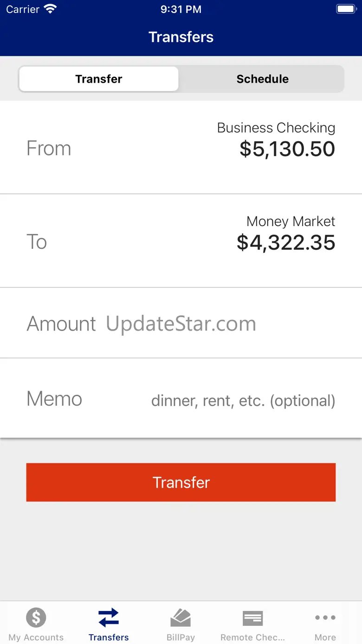Image resolution: width=362 pixels, height=644 pixels.
Task: Tap the 9:31 PM clock
Action: 181,9
